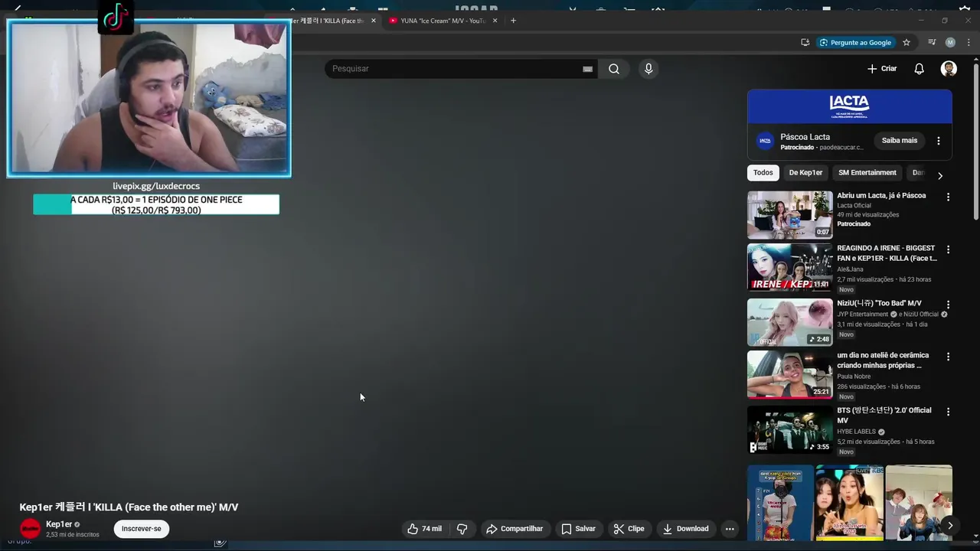This screenshot has width=980, height=551.
Task: Subscribe to Kep1er with Inscrever-se
Action: [141, 529]
